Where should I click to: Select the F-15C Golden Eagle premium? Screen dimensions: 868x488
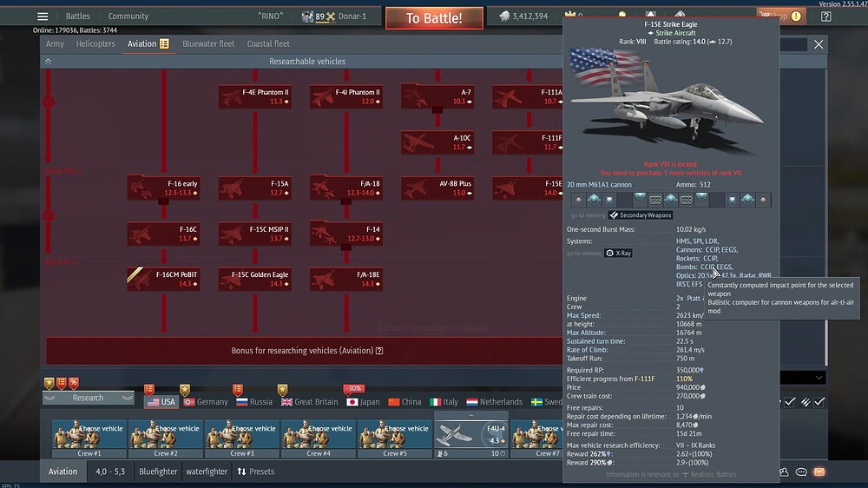254,279
